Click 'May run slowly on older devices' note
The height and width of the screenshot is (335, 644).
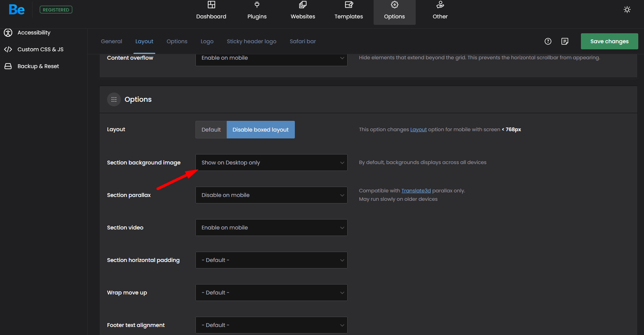(x=398, y=199)
